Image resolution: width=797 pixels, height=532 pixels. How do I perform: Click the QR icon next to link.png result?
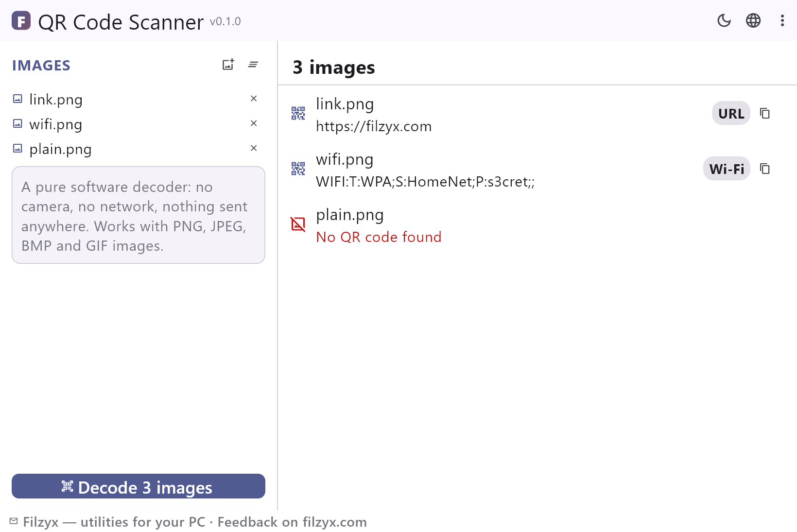[298, 113]
